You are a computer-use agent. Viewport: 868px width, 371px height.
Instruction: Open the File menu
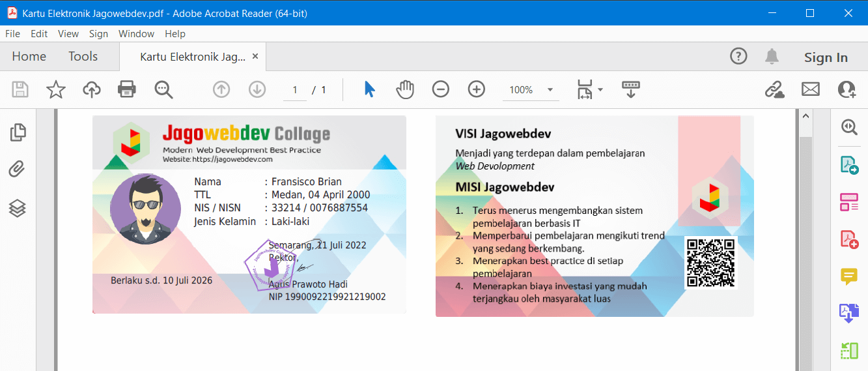(x=12, y=34)
